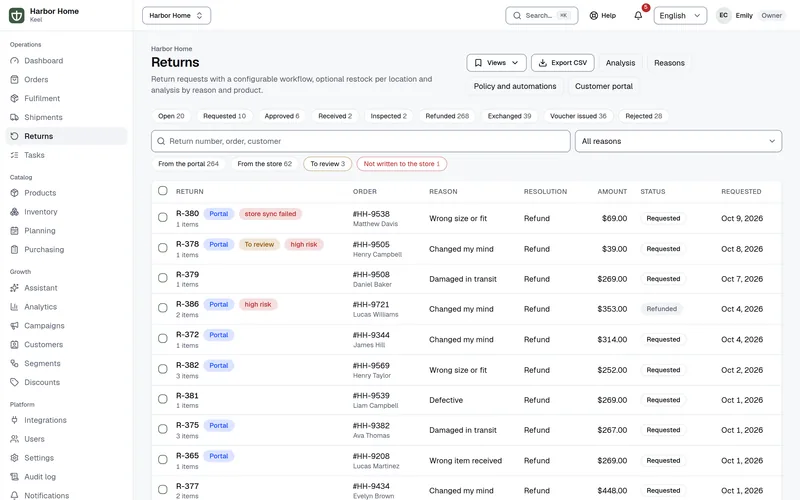Viewport: 800px width, 500px height.
Task: Click the From the portal 264 chip
Action: click(x=188, y=164)
